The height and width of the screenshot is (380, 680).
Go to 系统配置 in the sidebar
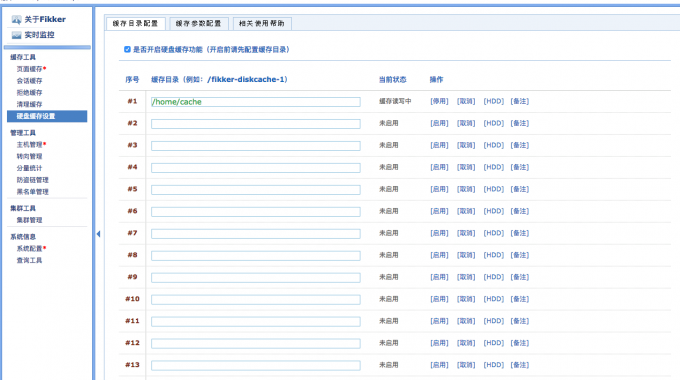(x=29, y=249)
